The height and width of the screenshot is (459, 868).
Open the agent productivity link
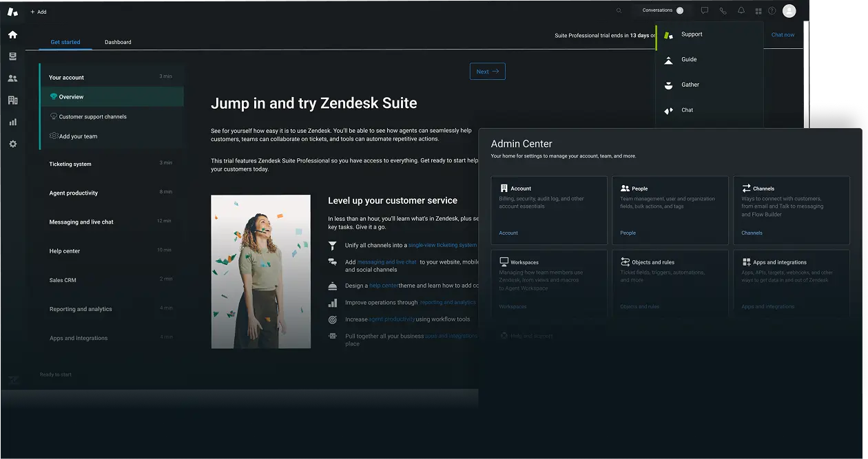point(391,319)
